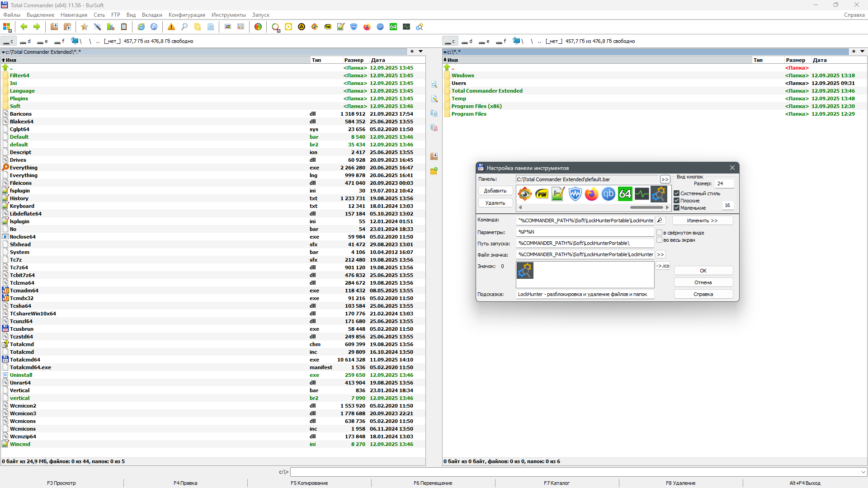Select Totalcmd64 exe file in left panel
Image resolution: width=868 pixels, height=488 pixels.
[213, 360]
